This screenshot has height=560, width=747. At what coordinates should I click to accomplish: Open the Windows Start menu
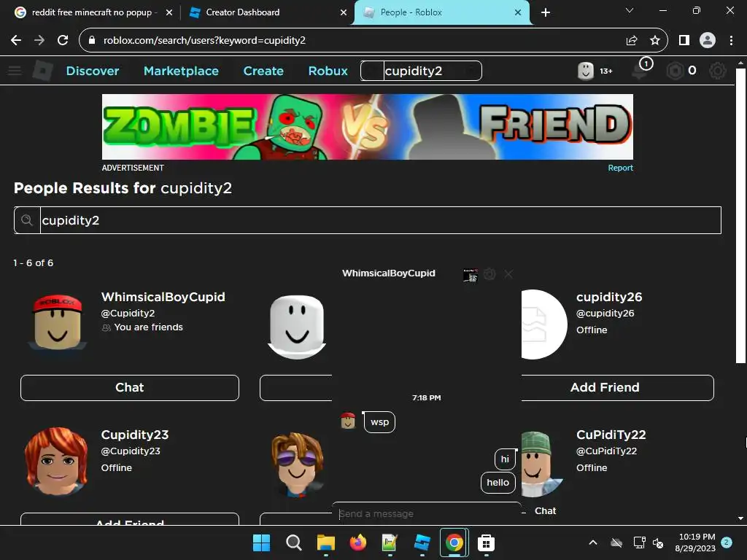[261, 542]
